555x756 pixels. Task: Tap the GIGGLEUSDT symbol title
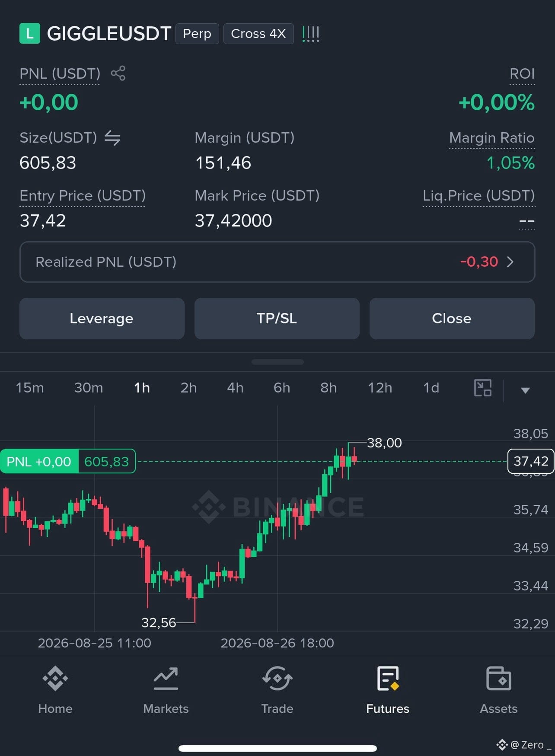click(x=109, y=34)
